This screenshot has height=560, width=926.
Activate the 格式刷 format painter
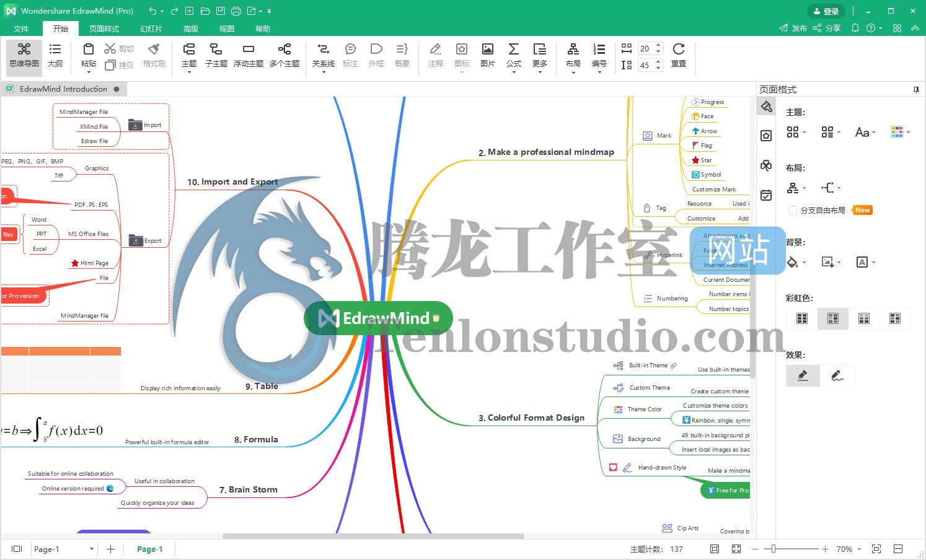click(x=154, y=56)
